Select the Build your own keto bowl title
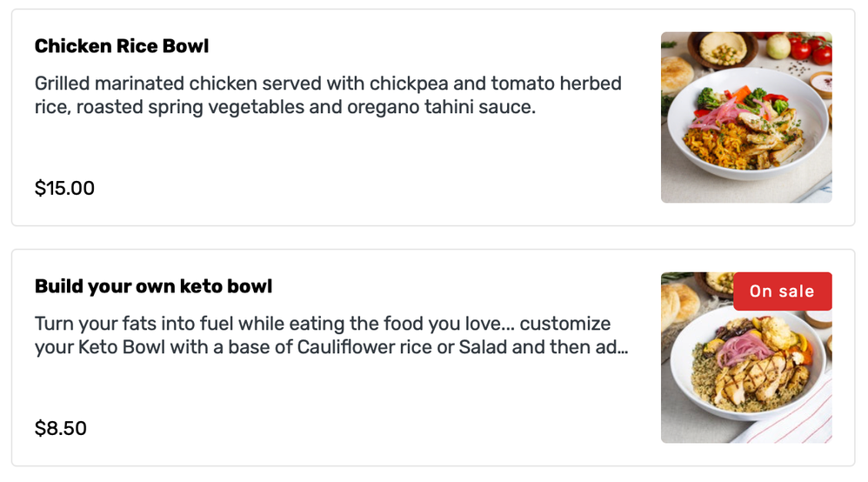868x482 pixels. tap(153, 286)
